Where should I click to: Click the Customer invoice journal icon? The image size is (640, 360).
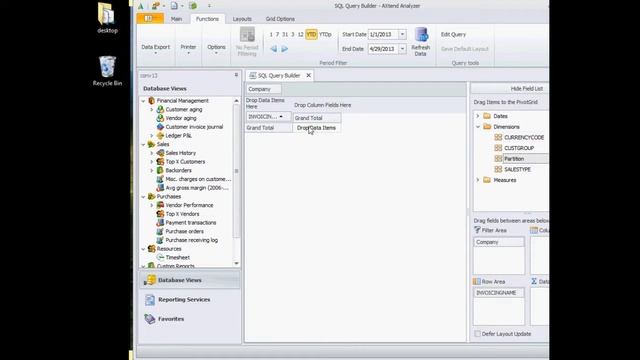pos(160,127)
